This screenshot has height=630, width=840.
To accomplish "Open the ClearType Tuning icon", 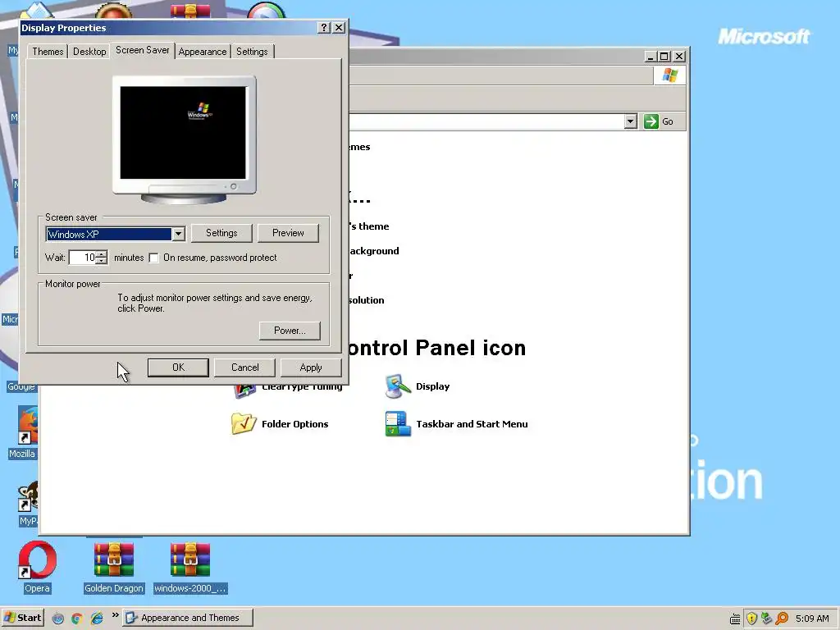I will (x=244, y=391).
